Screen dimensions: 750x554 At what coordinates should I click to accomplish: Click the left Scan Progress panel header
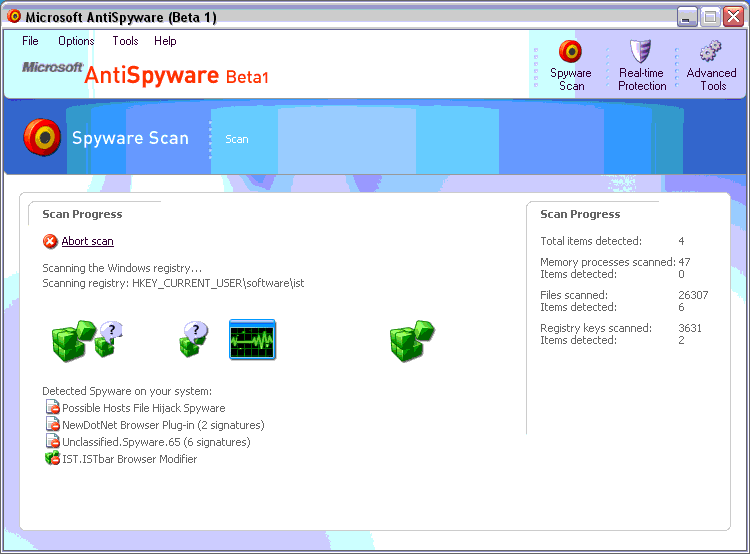point(82,214)
